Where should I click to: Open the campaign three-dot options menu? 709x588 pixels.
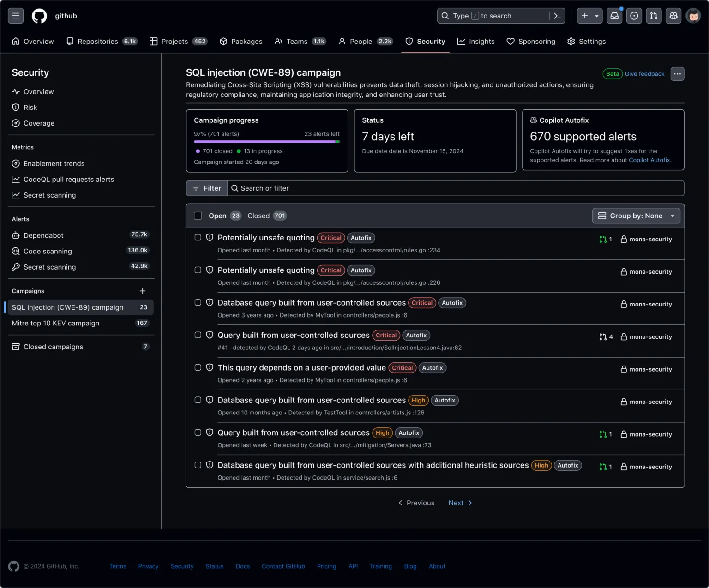[x=677, y=74]
